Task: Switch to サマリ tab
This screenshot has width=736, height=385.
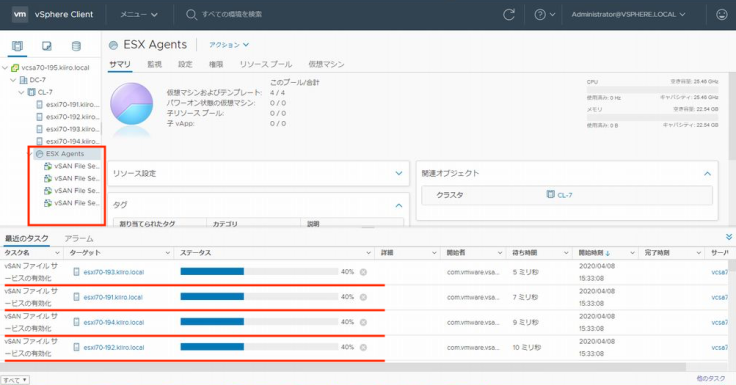Action: coord(120,64)
